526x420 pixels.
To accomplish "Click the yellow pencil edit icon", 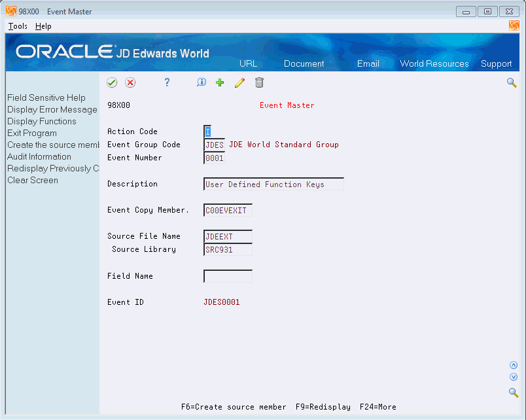I will pyautogui.click(x=239, y=82).
